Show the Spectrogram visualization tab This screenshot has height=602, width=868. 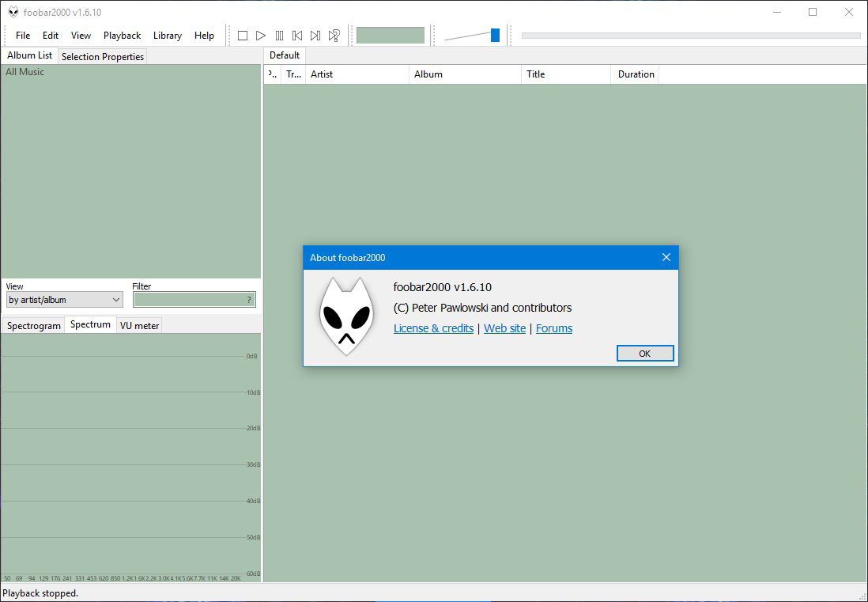point(34,326)
